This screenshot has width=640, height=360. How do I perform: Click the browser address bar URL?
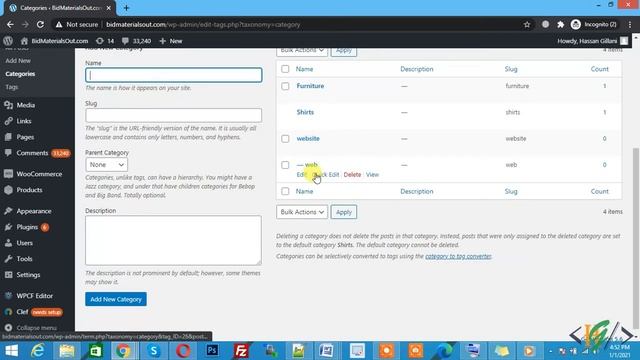tap(203, 24)
